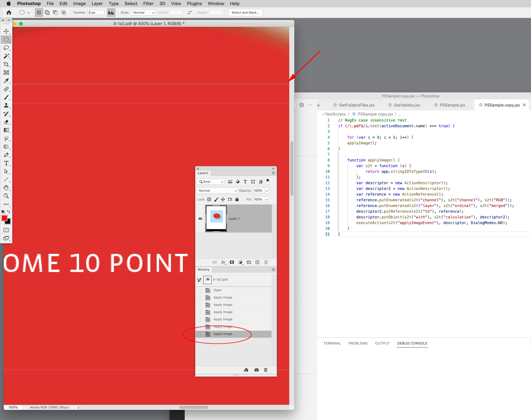The image size is (531, 420).
Task: Toggle the lock all layer button
Action: coord(237,199)
